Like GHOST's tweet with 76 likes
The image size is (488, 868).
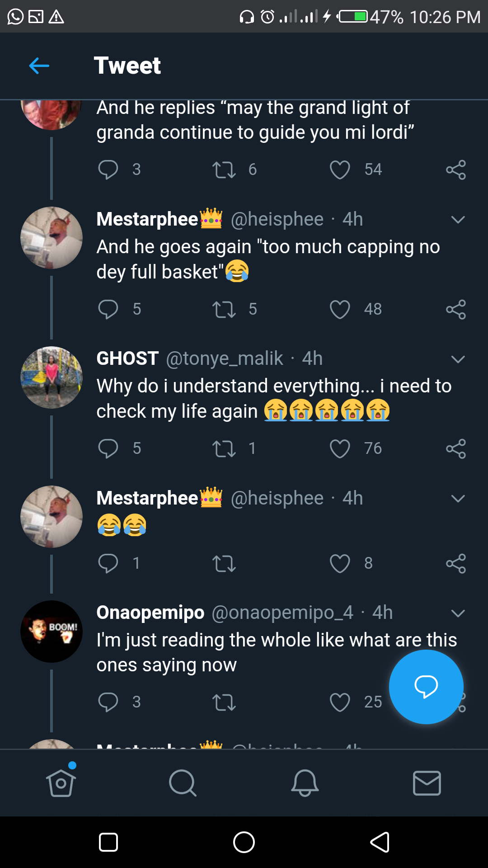(340, 449)
